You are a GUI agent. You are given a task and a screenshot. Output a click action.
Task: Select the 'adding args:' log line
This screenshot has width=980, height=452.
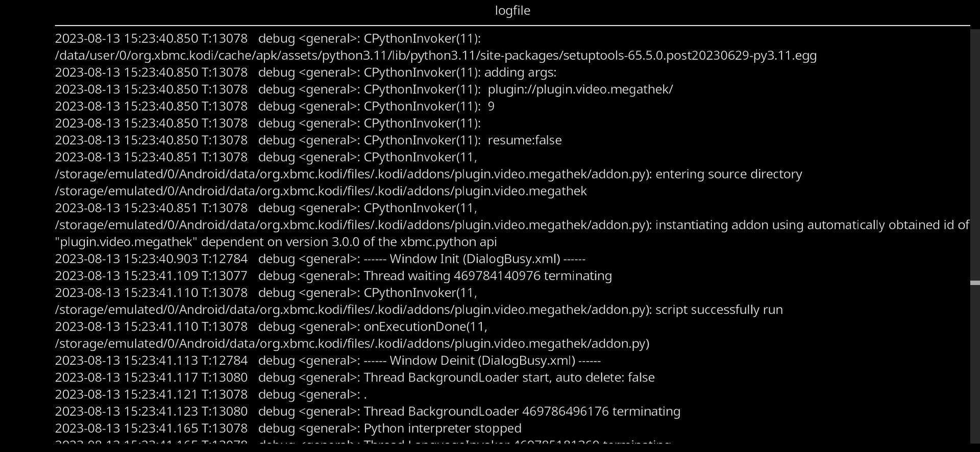click(x=306, y=72)
